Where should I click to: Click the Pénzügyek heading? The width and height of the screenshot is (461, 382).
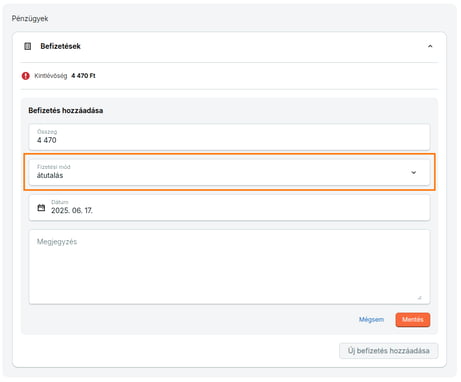[x=30, y=19]
